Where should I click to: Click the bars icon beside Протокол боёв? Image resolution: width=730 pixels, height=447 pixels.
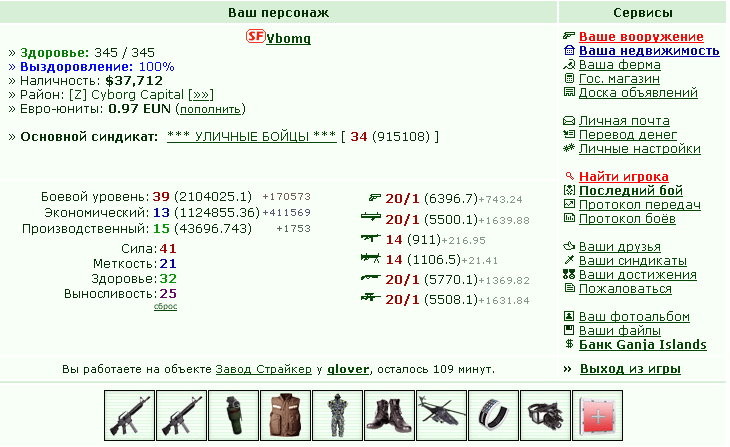coord(569,218)
